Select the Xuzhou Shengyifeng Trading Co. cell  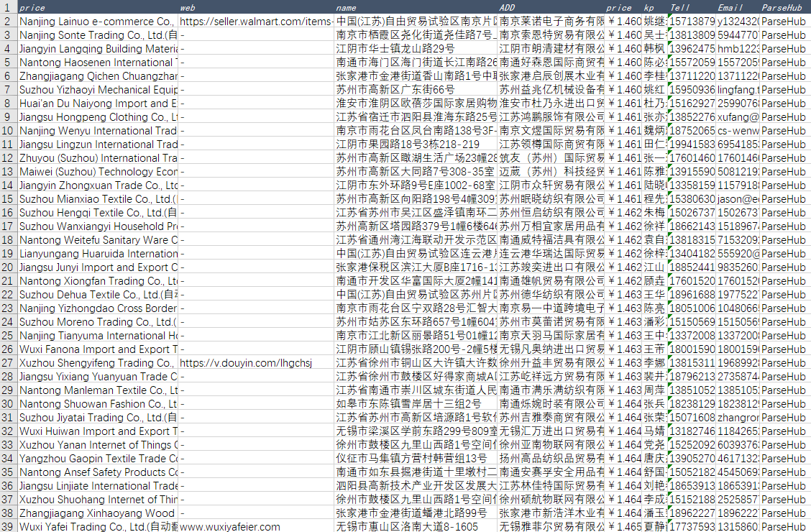coord(98,362)
